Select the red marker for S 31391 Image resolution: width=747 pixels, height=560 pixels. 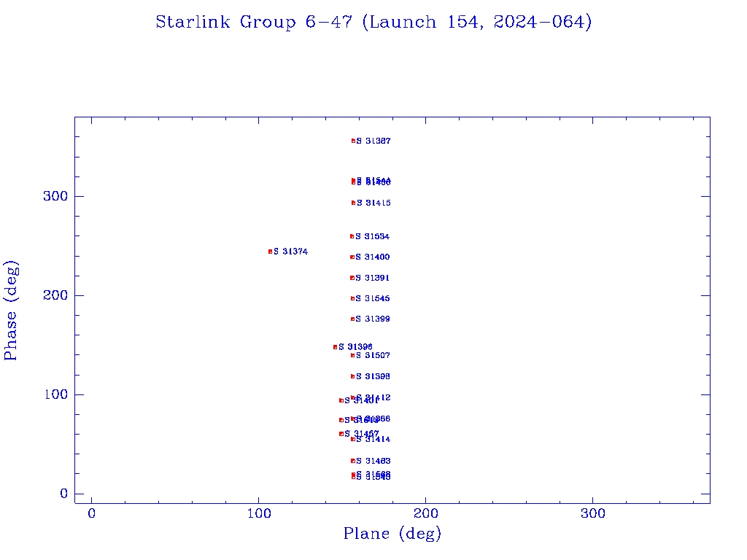pyautogui.click(x=352, y=278)
